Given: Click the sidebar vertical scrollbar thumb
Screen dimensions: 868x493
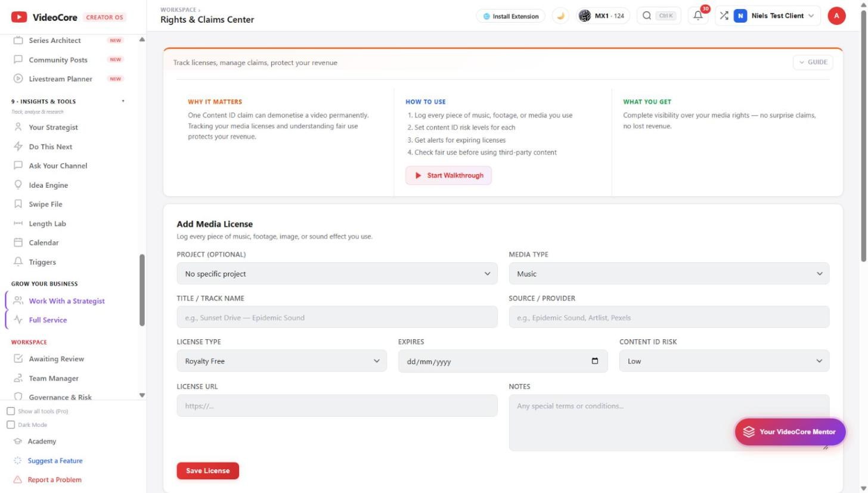Looking at the screenshot, I should click(x=142, y=290).
